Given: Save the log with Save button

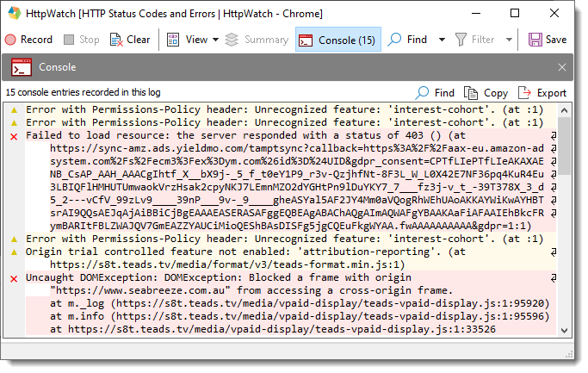Looking at the screenshot, I should tap(548, 40).
